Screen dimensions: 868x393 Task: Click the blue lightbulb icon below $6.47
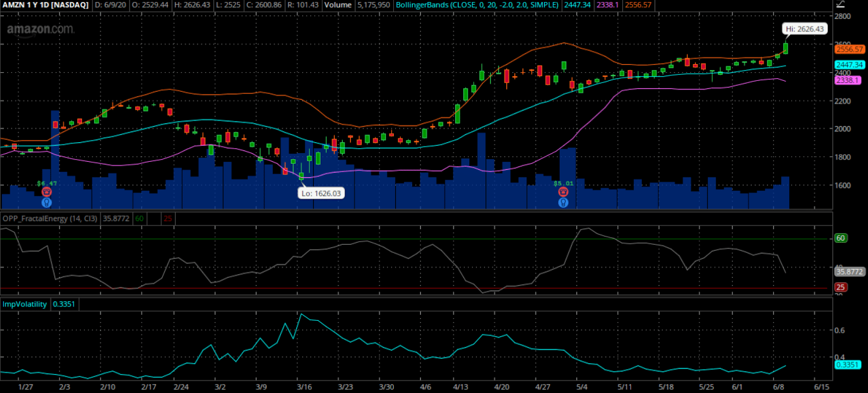tap(47, 202)
